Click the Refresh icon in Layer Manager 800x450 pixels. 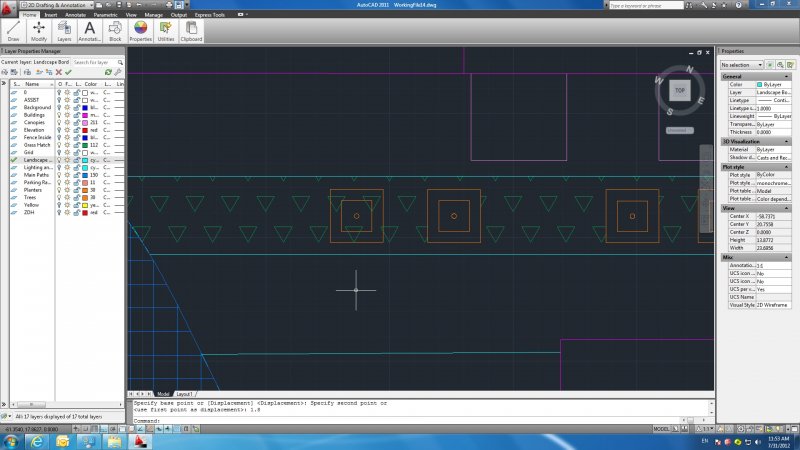pos(108,72)
